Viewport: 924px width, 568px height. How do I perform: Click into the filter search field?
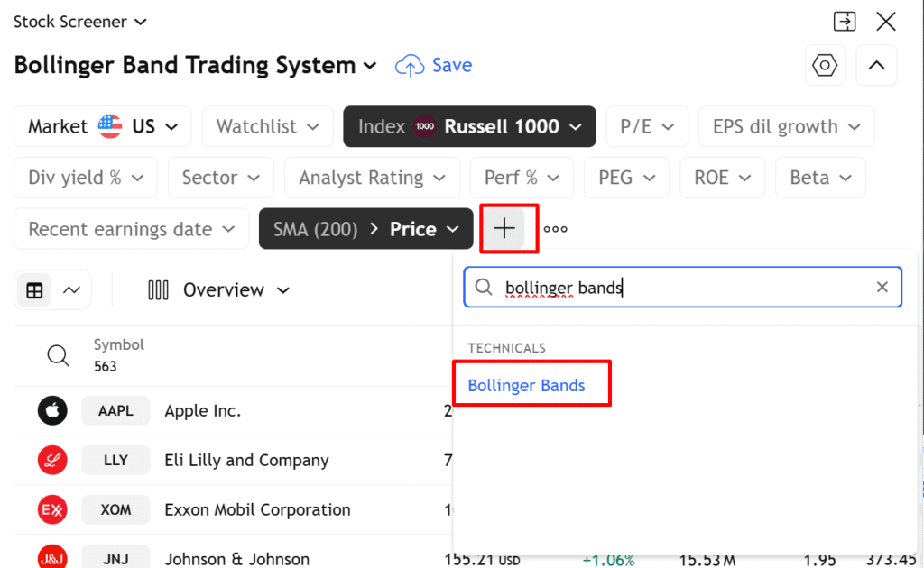point(677,287)
